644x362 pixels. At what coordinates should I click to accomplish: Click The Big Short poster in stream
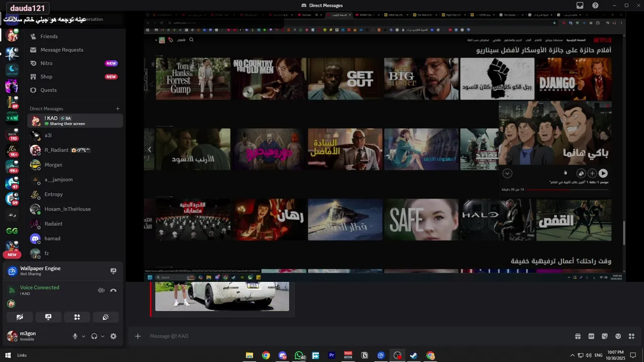(x=421, y=78)
